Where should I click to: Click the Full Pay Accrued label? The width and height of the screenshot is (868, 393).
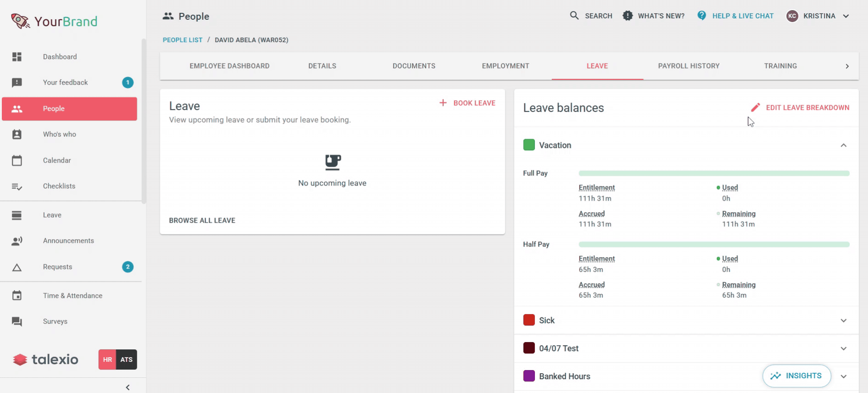click(x=592, y=214)
